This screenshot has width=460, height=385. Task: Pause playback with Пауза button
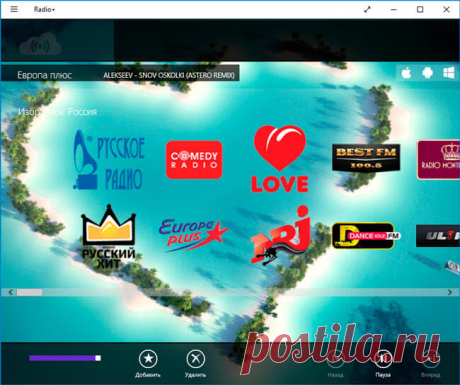383,364
